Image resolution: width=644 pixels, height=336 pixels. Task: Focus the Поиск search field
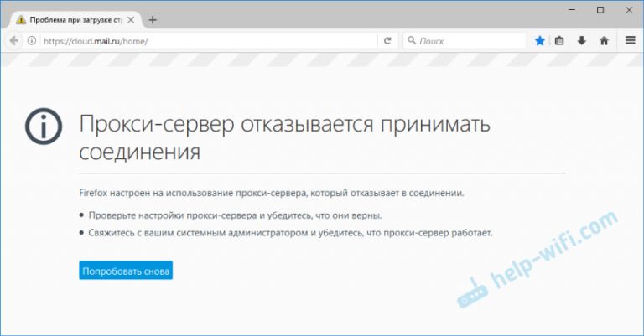465,40
